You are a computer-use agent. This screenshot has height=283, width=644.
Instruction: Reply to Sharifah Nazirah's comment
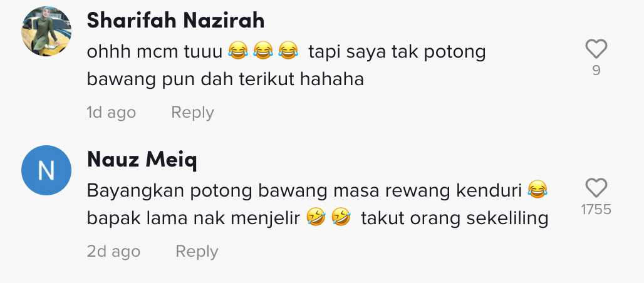[x=192, y=112]
